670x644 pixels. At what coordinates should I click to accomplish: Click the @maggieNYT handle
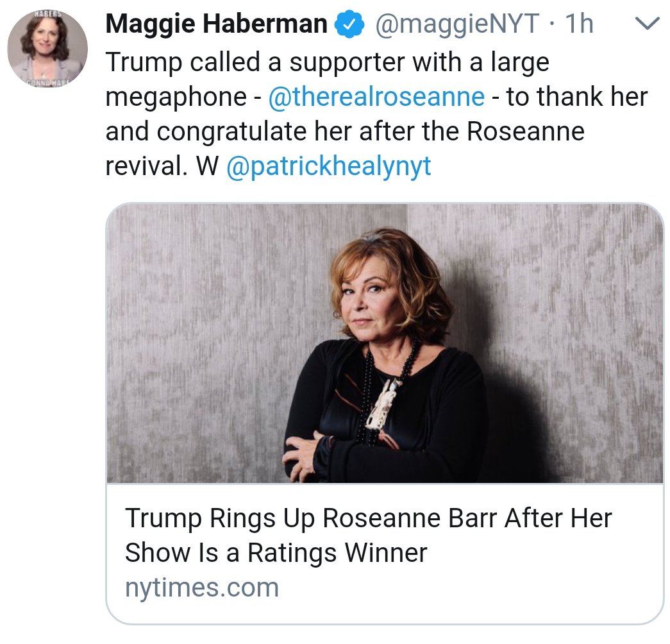(456, 25)
